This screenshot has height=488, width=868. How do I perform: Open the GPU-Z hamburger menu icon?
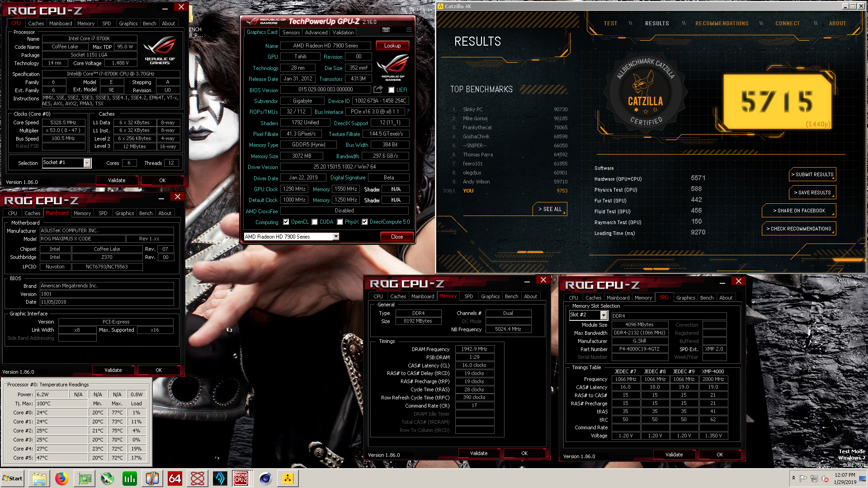click(409, 30)
